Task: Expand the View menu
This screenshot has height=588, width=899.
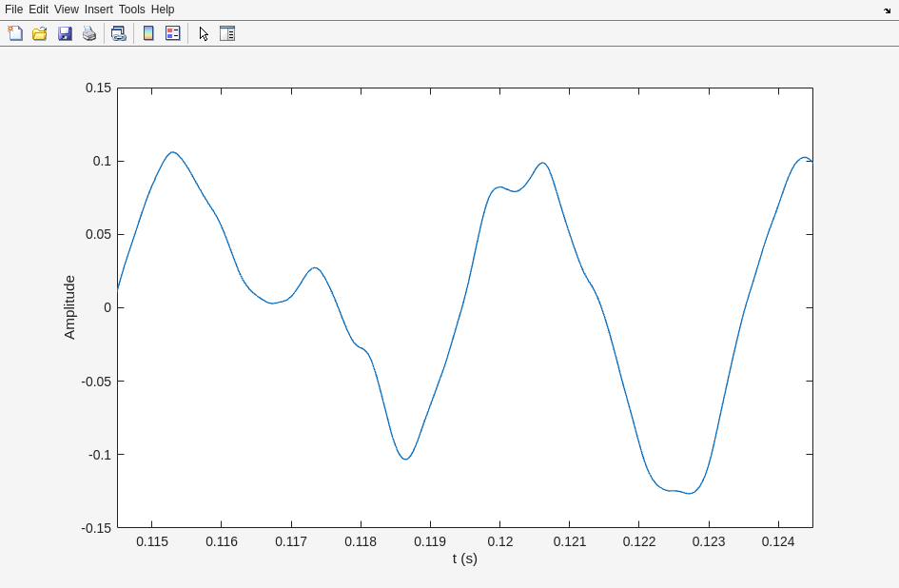Action: [x=67, y=10]
